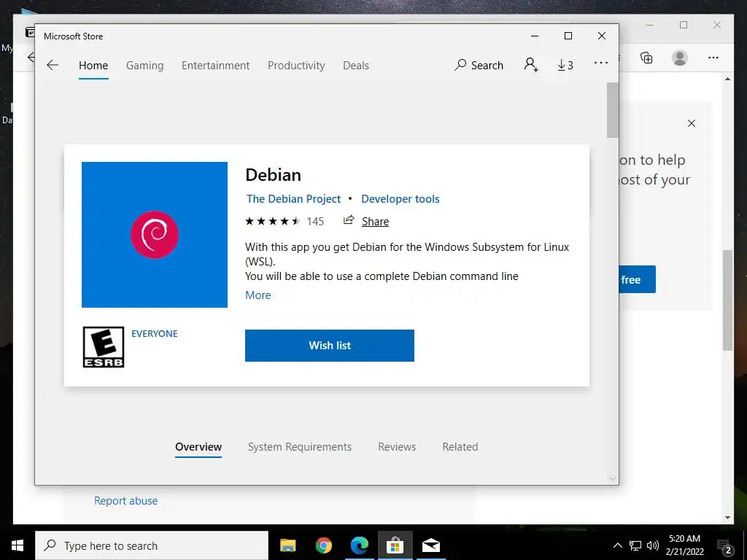
Task: Jump to the Reviews section
Action: click(x=397, y=447)
